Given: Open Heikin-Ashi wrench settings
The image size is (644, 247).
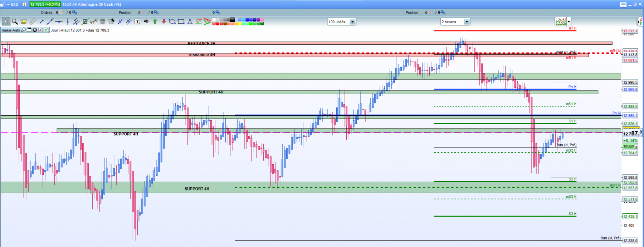Looking at the screenshot, I should click(x=23, y=30).
